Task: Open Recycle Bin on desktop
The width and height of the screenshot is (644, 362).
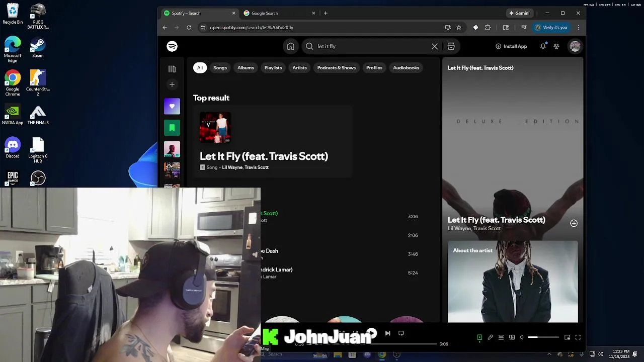Action: coord(13,14)
